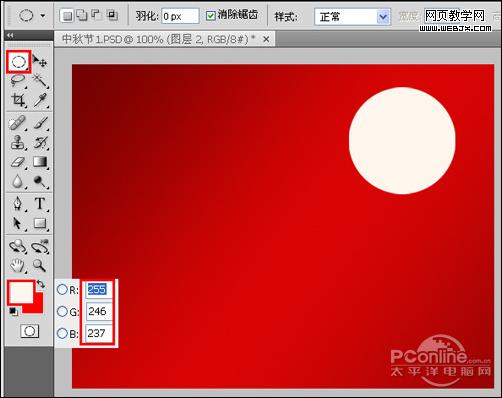
Task: Select the Lasso tool
Action: [17, 81]
